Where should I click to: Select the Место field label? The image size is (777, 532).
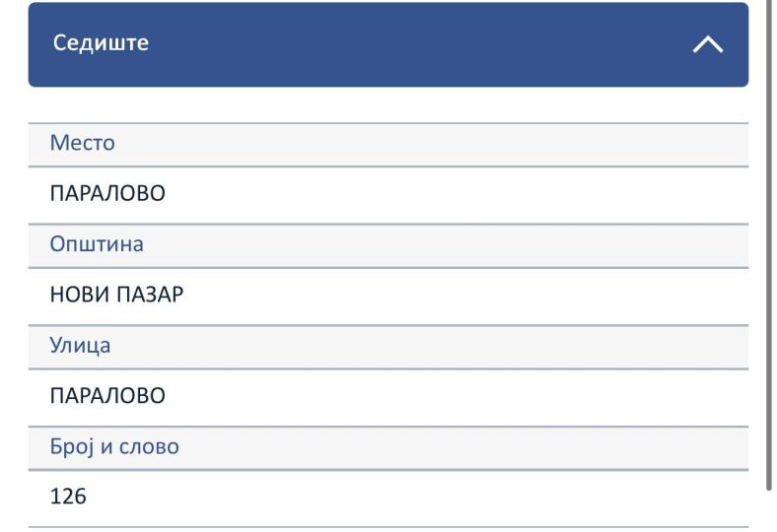coord(82,143)
